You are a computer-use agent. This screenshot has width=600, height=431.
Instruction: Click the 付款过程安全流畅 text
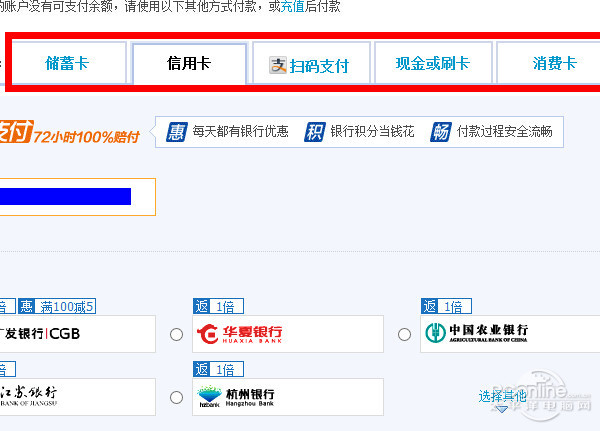(x=505, y=132)
